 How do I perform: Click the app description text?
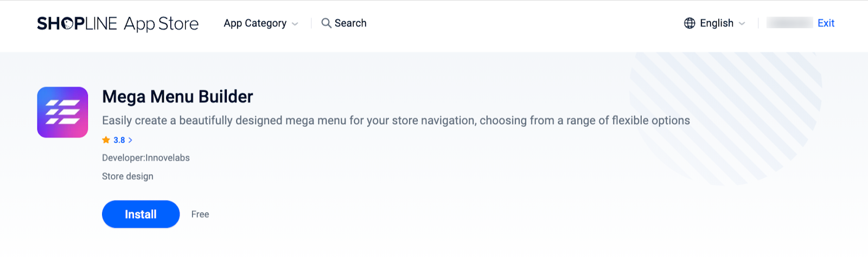click(x=395, y=120)
